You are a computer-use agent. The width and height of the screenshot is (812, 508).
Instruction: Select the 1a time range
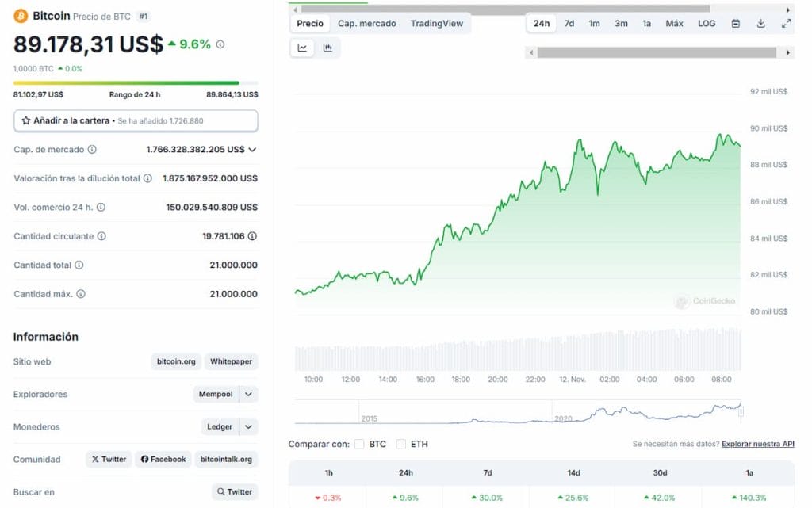click(647, 24)
